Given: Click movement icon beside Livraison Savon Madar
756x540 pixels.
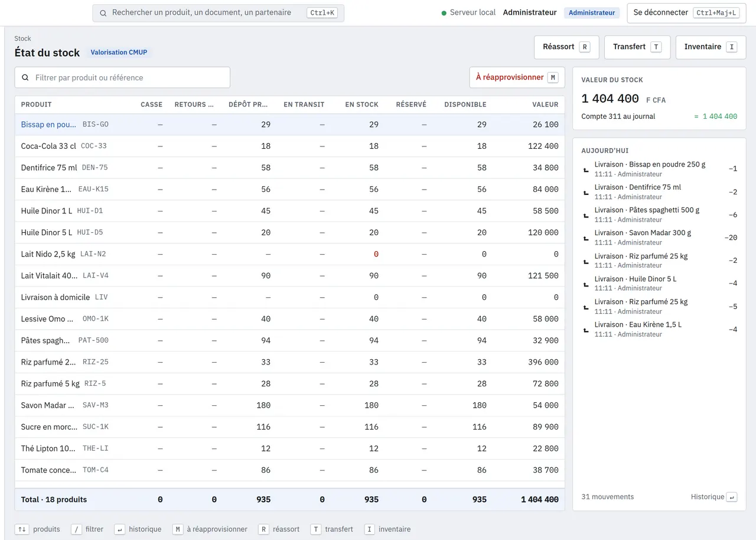Looking at the screenshot, I should point(586,238).
